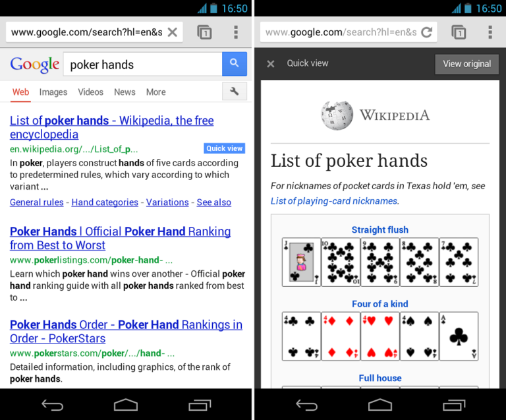Tap the blue search magnifier button

point(235,63)
